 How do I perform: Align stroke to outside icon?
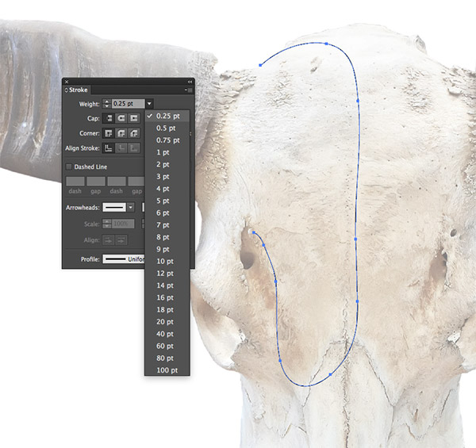click(134, 148)
